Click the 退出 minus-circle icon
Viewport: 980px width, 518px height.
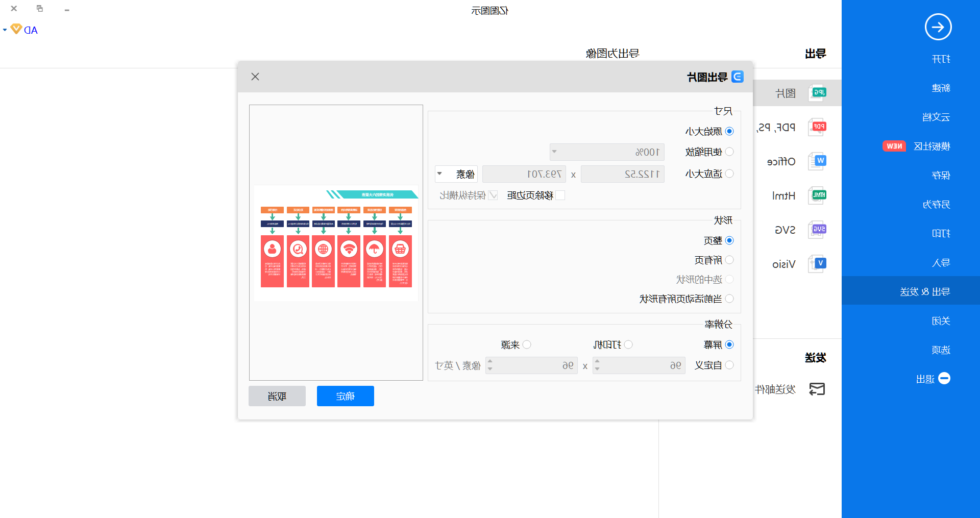tap(944, 378)
